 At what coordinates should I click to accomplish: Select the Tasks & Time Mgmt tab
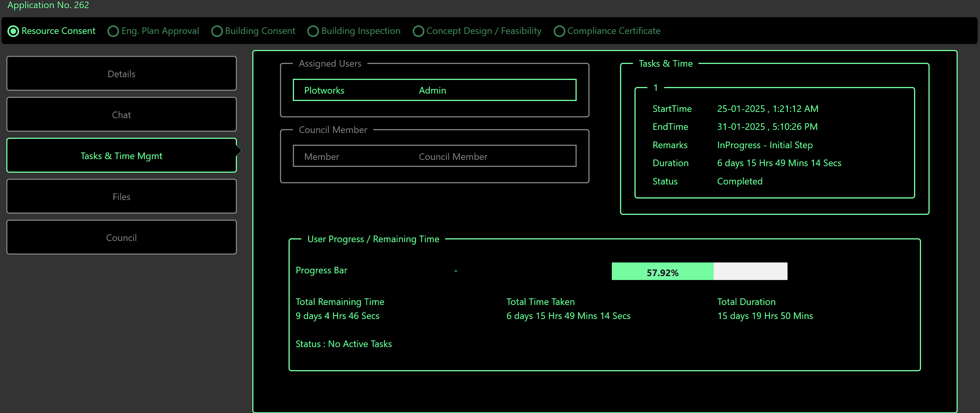[121, 155]
